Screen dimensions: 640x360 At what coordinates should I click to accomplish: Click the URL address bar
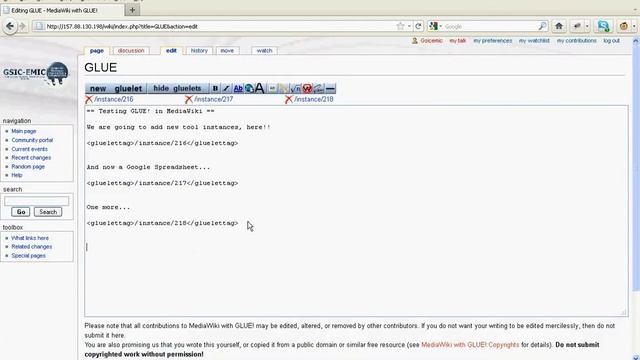pyautogui.click(x=214, y=26)
